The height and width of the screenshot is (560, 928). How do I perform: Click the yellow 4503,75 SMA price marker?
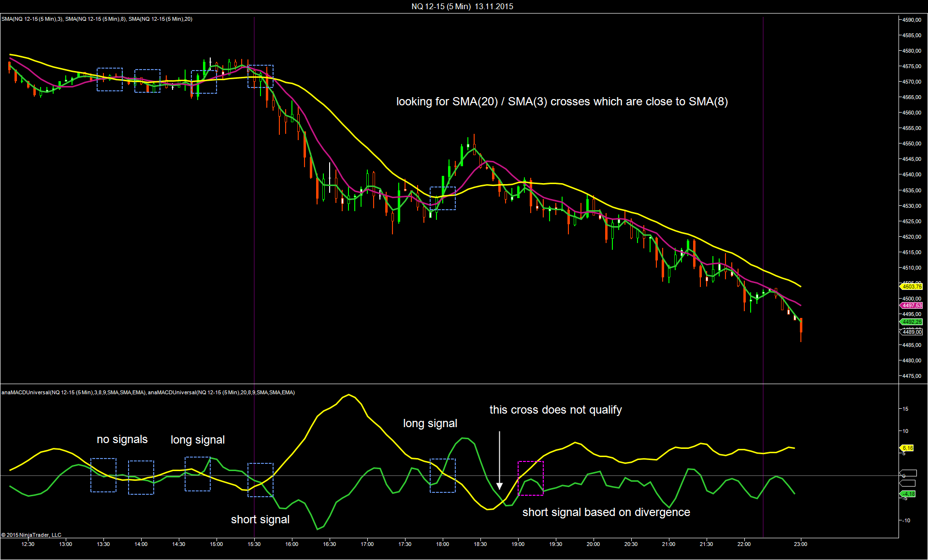pos(912,287)
